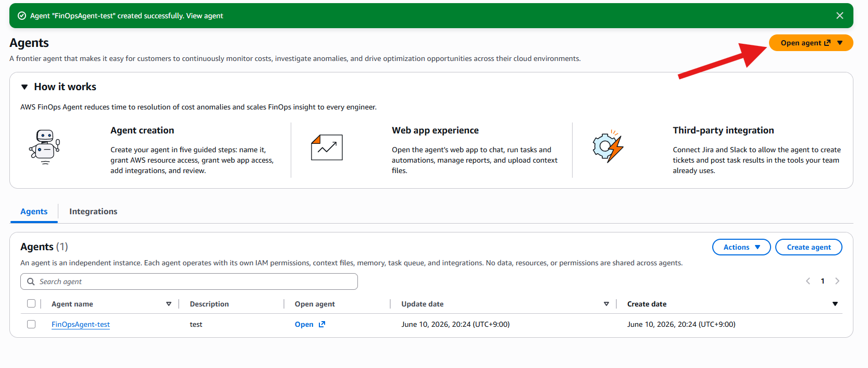Focus the Search agent input field
This screenshot has width=868, height=368.
tap(189, 281)
